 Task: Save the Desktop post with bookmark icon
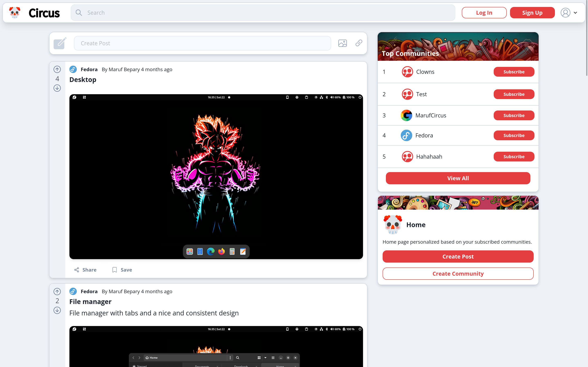point(122,270)
